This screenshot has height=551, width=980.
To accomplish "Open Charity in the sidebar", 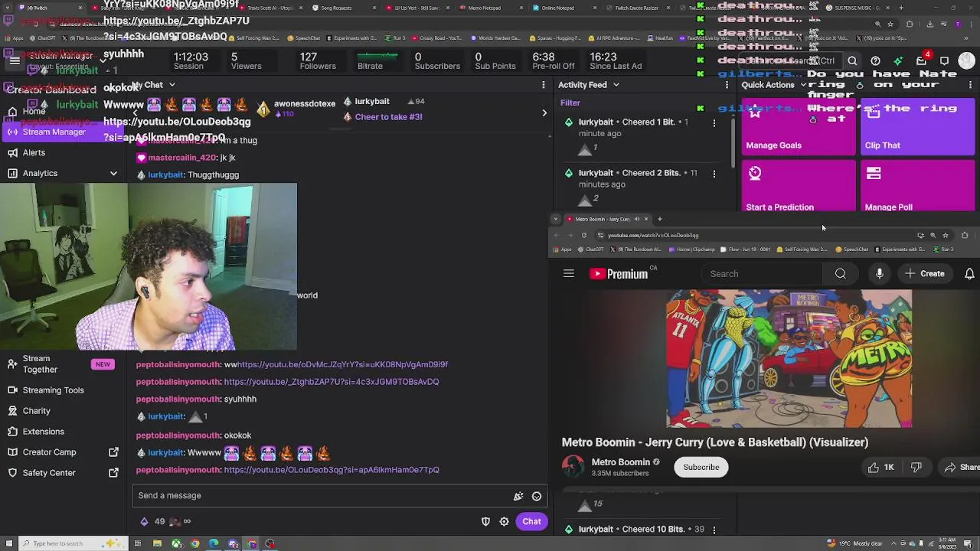I will [36, 411].
